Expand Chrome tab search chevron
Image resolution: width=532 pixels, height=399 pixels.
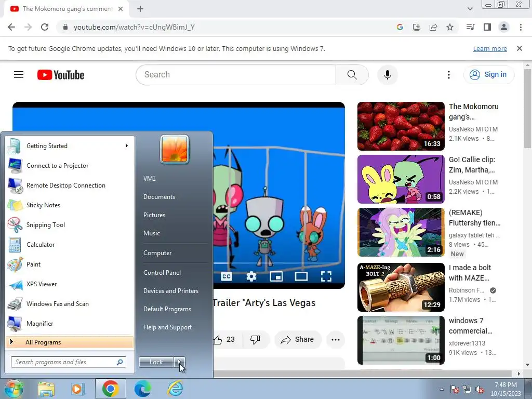(470, 9)
